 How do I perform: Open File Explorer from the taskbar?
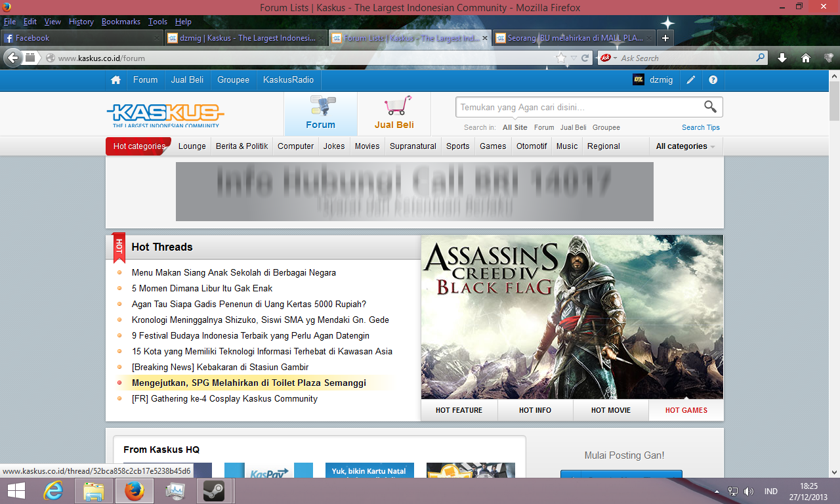94,491
